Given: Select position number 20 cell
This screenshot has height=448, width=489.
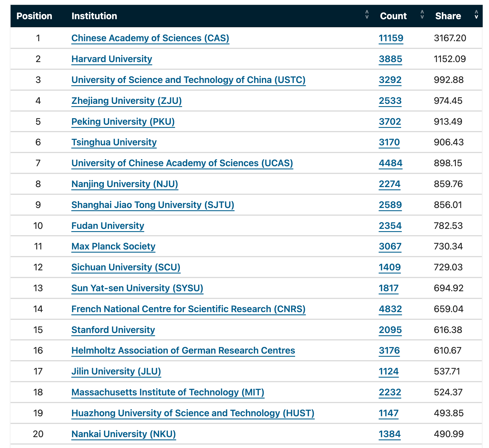Looking at the screenshot, I should [38, 434].
